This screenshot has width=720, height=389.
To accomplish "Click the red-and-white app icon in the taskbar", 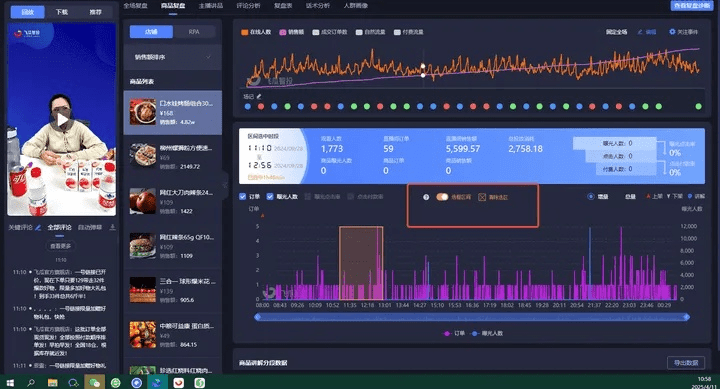I will pyautogui.click(x=179, y=383).
